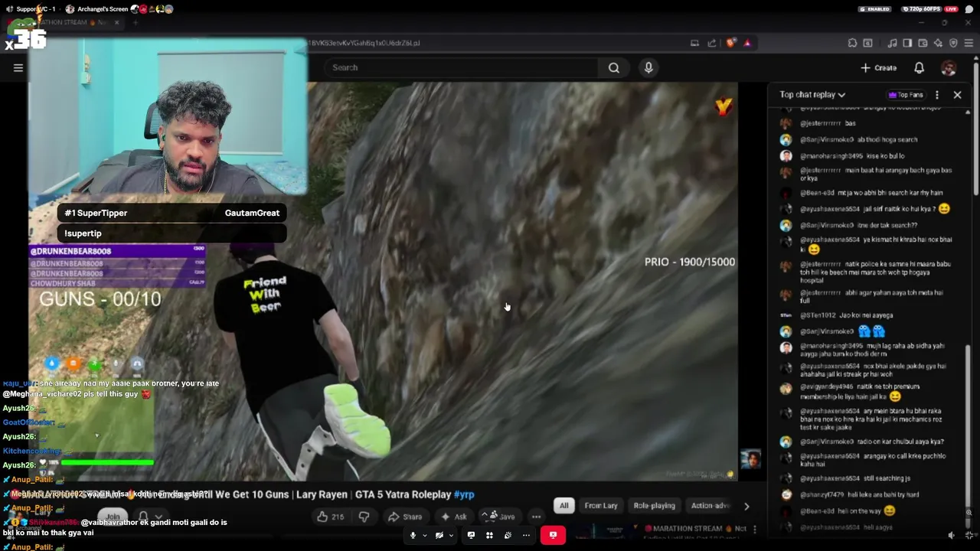Viewport: 980px width, 551px height.
Task: Open browser extensions puzzle icon
Action: point(852,43)
